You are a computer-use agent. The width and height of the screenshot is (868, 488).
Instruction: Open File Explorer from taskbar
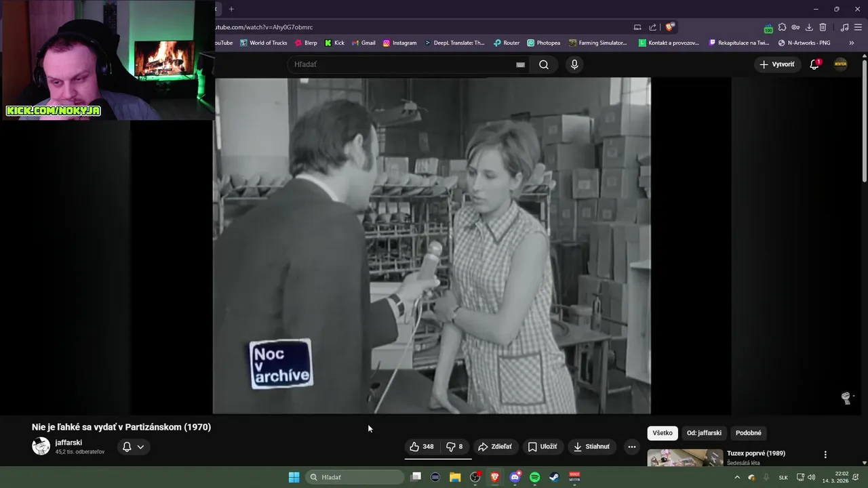tap(455, 477)
